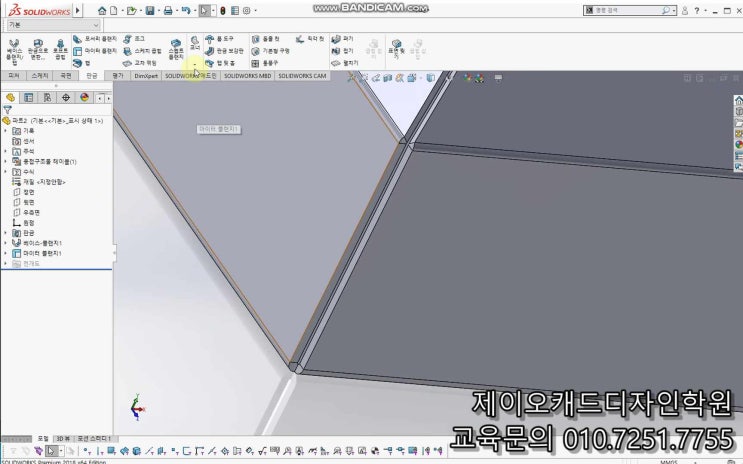This screenshot has height=464, width=743.
Task: Click the Rebuild traffic light icon
Action: (223, 10)
